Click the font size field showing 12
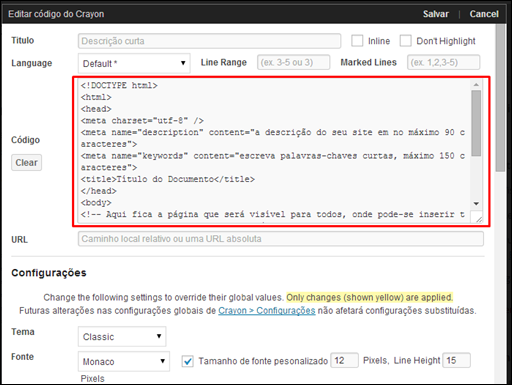Image resolution: width=512 pixels, height=385 pixels. click(344, 360)
